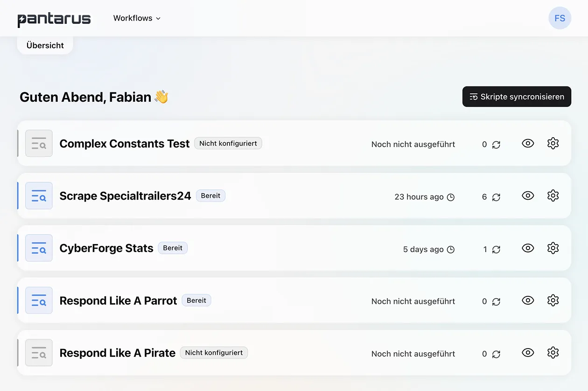Expand the Workflows dropdown menu

coord(137,18)
